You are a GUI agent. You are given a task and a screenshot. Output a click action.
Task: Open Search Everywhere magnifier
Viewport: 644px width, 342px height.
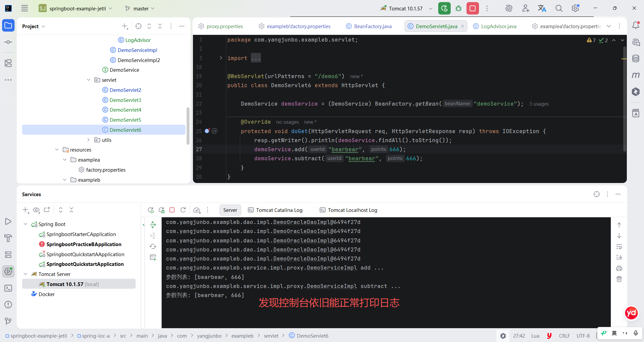[559, 8]
